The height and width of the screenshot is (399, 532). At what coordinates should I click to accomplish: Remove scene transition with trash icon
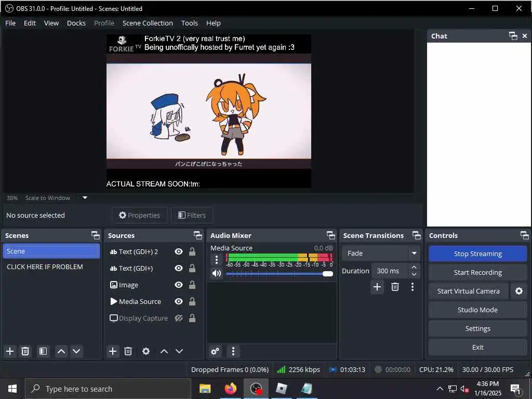[x=395, y=287]
